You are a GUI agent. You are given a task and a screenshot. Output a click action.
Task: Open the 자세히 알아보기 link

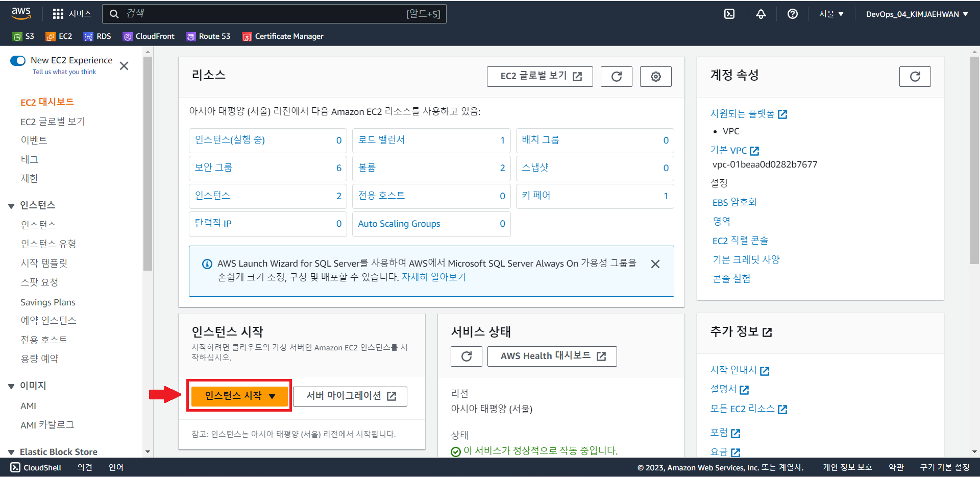434,277
